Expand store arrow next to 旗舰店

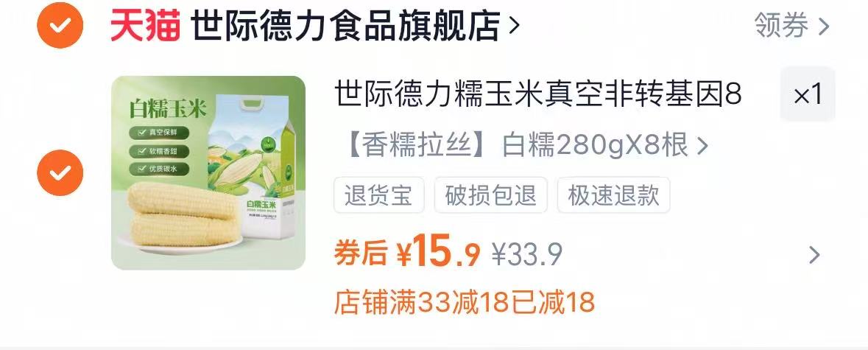(514, 25)
